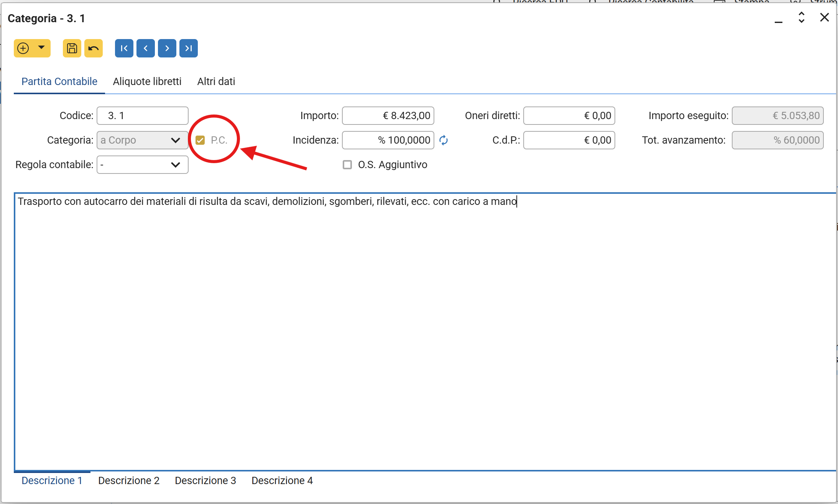This screenshot has height=504, width=838.
Task: Go to the first record
Action: pos(124,48)
